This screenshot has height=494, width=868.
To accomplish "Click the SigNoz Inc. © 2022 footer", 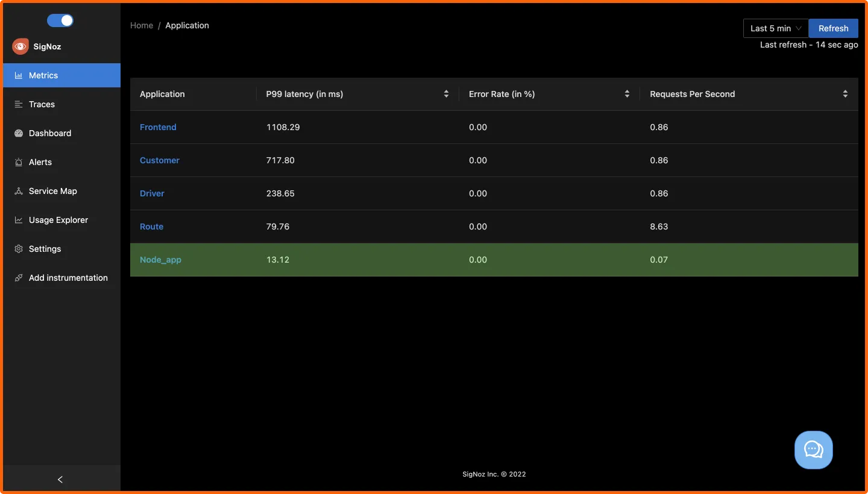I will [494, 474].
